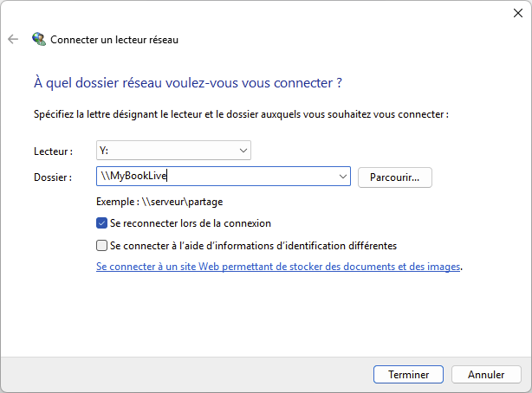The width and height of the screenshot is (532, 393).
Task: Click the 'À quel dossier réseau' heading
Action: (188, 83)
